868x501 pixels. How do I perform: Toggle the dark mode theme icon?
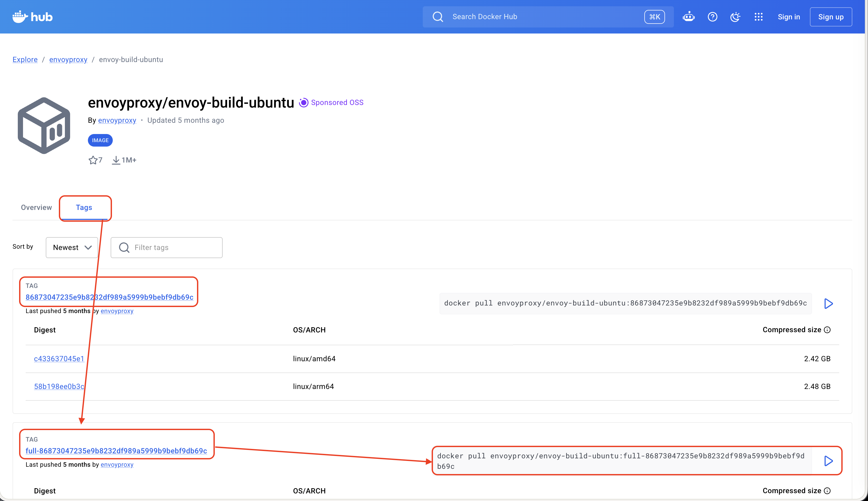[x=735, y=16]
